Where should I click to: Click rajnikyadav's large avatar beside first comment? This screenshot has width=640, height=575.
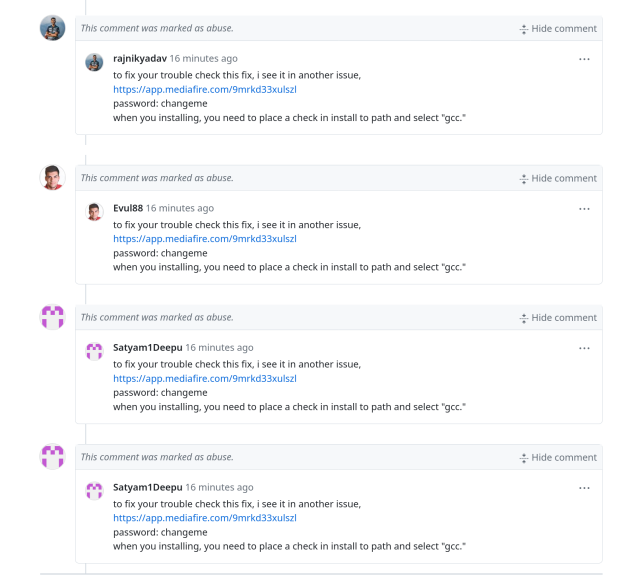coord(52,28)
